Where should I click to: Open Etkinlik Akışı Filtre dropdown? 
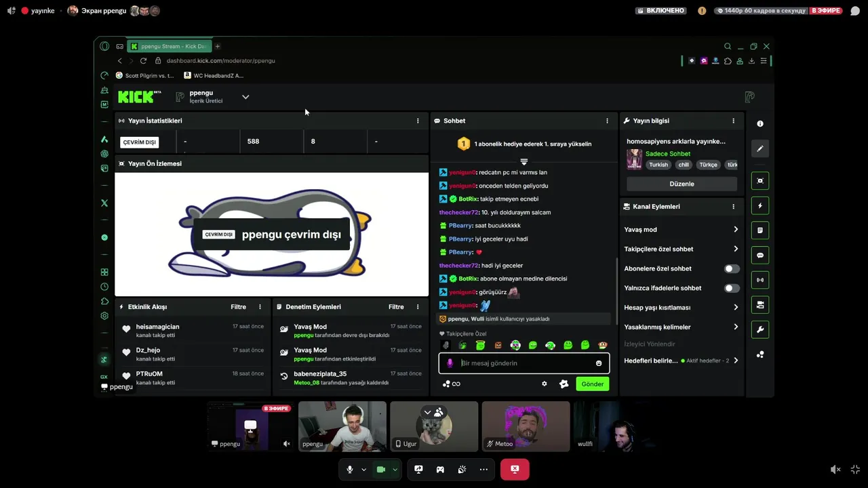pos(238,307)
